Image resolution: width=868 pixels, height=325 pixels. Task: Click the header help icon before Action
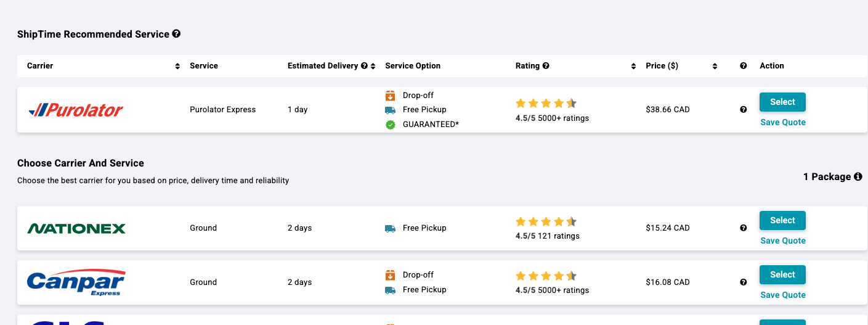click(743, 66)
